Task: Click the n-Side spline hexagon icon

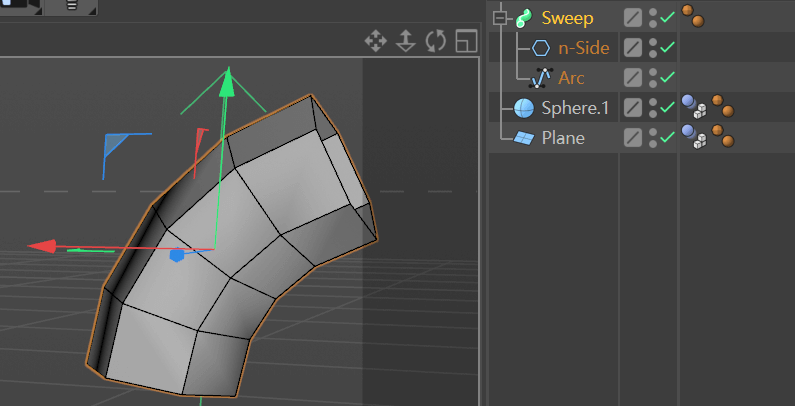Action: [x=540, y=48]
